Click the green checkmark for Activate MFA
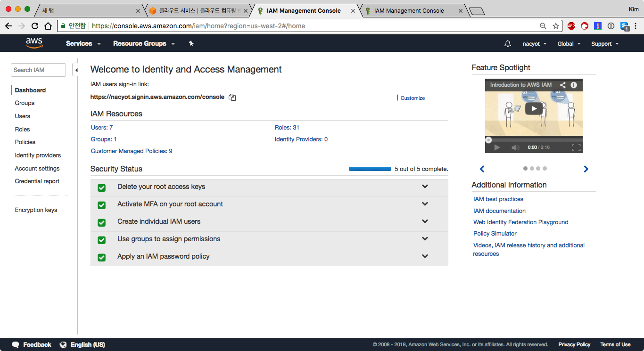644x351 pixels. tap(101, 205)
